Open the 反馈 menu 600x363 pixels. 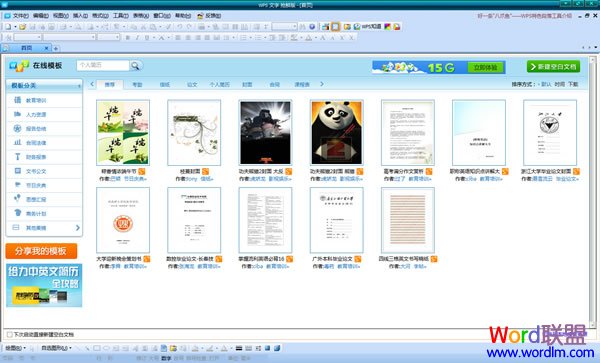[209, 16]
